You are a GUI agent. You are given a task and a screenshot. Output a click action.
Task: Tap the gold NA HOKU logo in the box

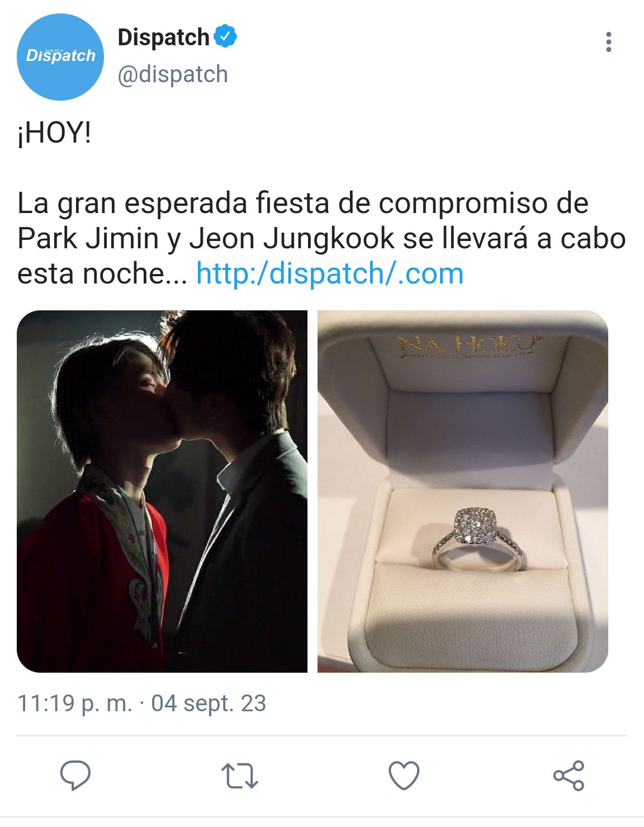tap(468, 346)
